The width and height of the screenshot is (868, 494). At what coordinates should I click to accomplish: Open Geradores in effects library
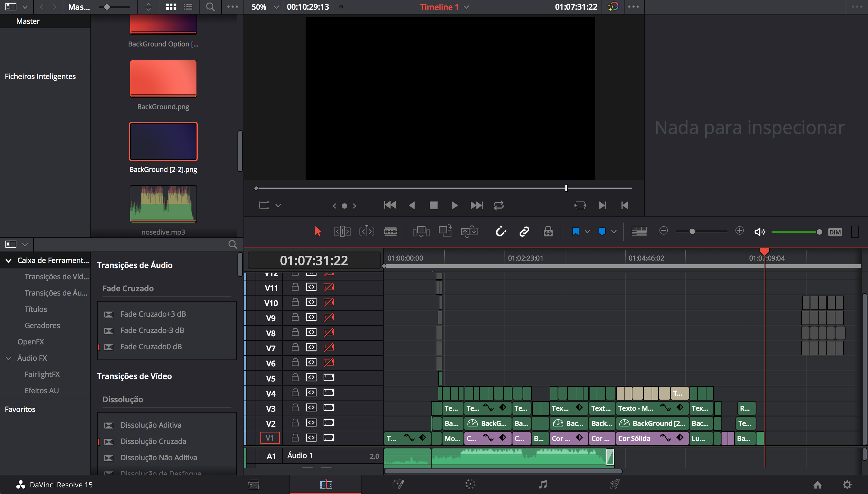[x=42, y=325]
